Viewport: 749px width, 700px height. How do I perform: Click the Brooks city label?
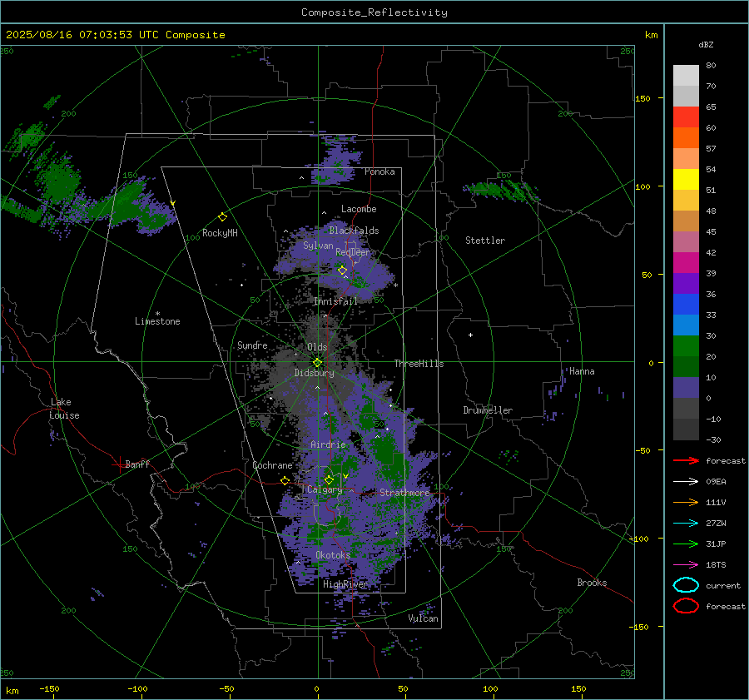point(592,583)
